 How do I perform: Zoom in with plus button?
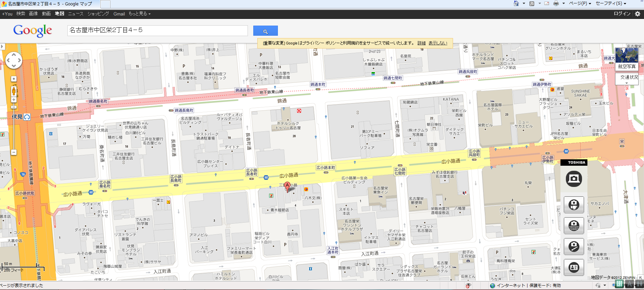pos(14,100)
